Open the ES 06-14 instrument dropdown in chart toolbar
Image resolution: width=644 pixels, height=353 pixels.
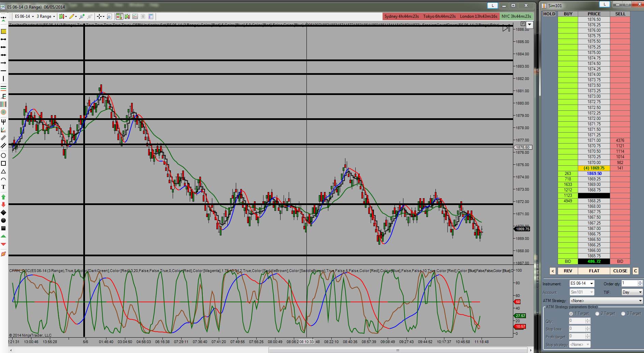pos(24,16)
